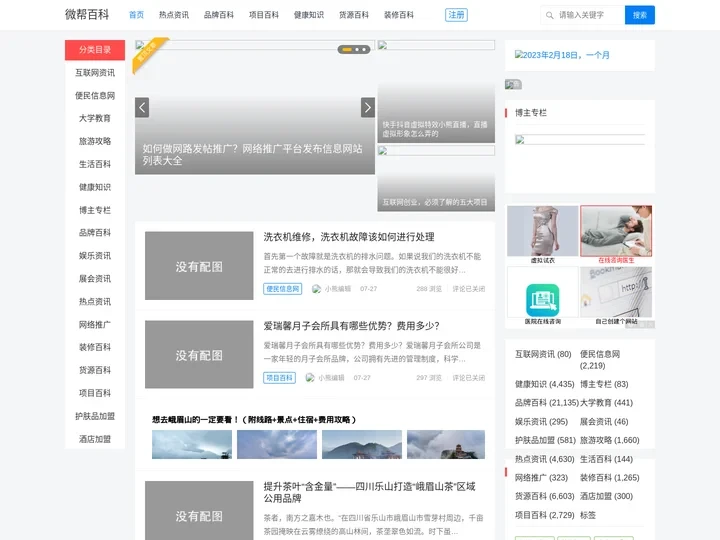Open the 虚拟试衣 ad thumbnail

(x=542, y=235)
